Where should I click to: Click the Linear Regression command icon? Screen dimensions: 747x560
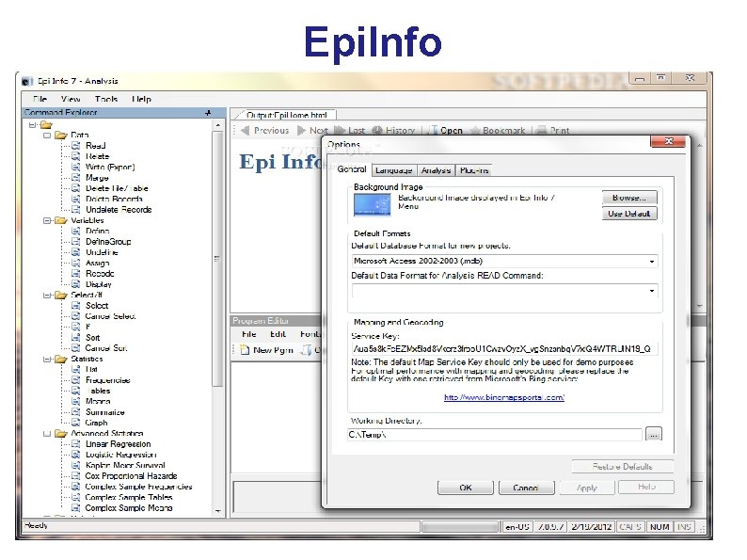click(75, 443)
